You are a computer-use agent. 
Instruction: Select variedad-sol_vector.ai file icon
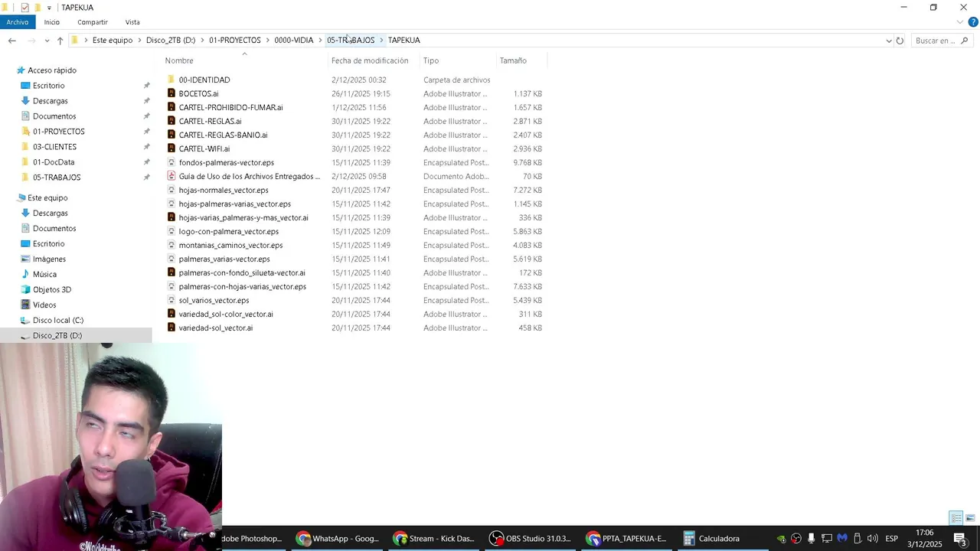(171, 328)
